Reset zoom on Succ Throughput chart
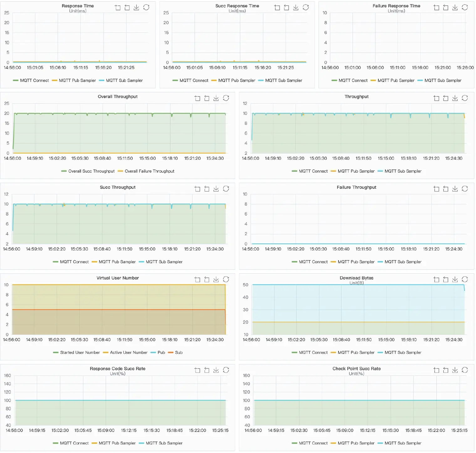476x453 pixels. pyautogui.click(x=207, y=189)
